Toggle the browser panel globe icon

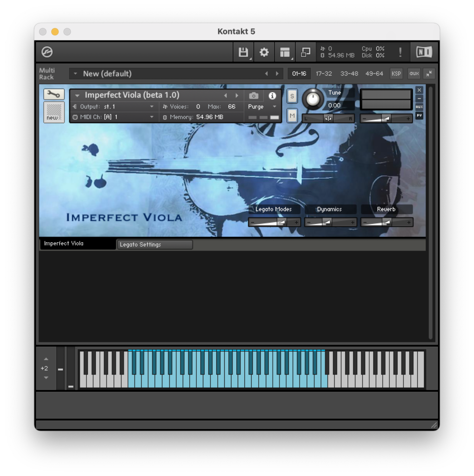(47, 52)
